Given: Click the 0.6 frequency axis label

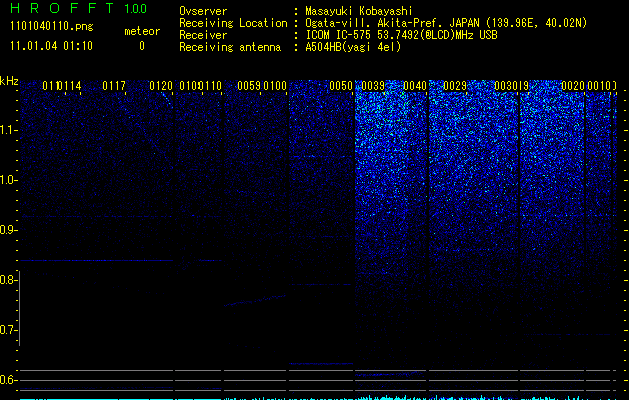Looking at the screenshot, I should [x=7, y=380].
